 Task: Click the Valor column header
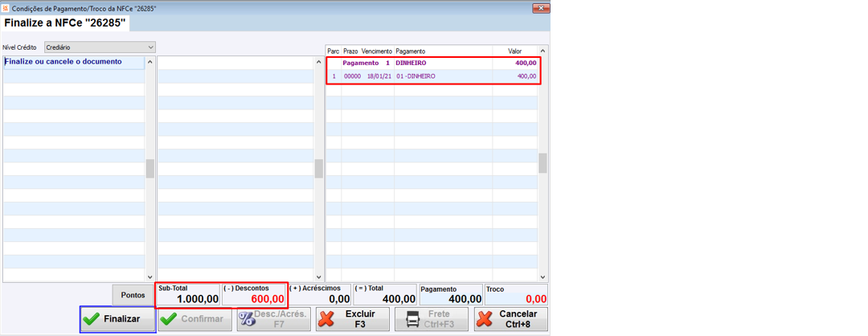pos(515,51)
